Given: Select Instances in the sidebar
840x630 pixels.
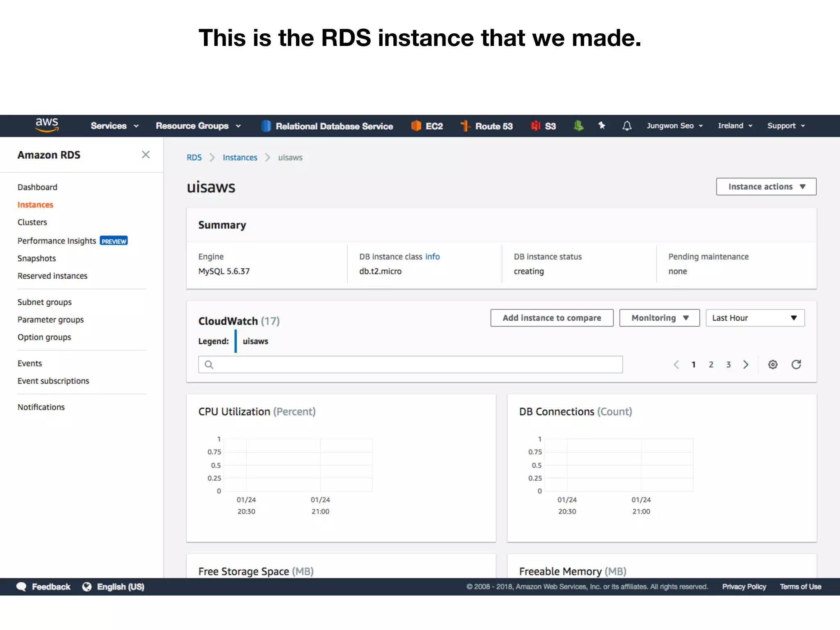Looking at the screenshot, I should tap(35, 205).
